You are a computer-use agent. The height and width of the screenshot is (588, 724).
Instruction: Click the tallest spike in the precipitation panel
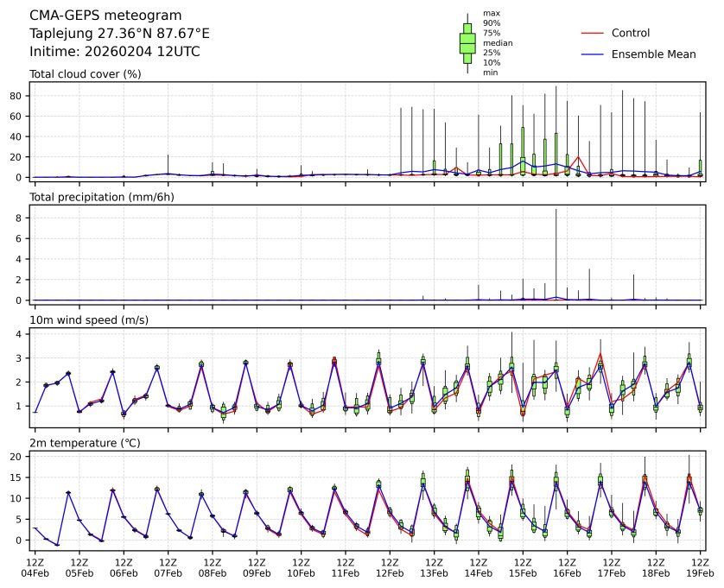556,250
